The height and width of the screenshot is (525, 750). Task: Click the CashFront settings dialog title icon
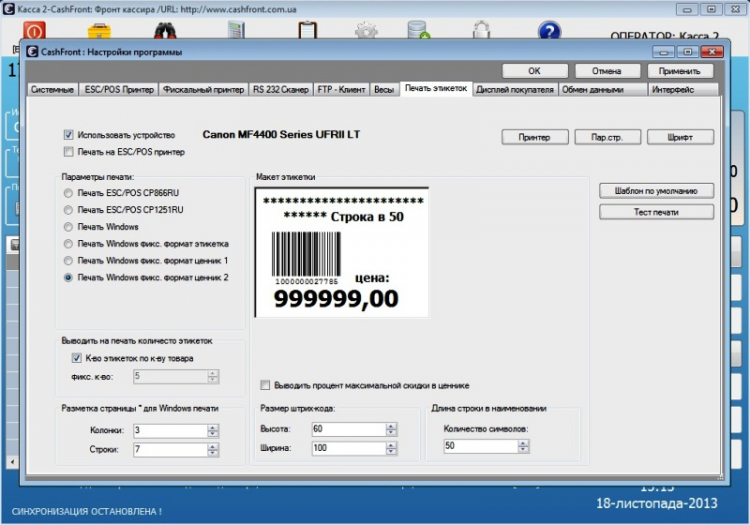coord(33,51)
